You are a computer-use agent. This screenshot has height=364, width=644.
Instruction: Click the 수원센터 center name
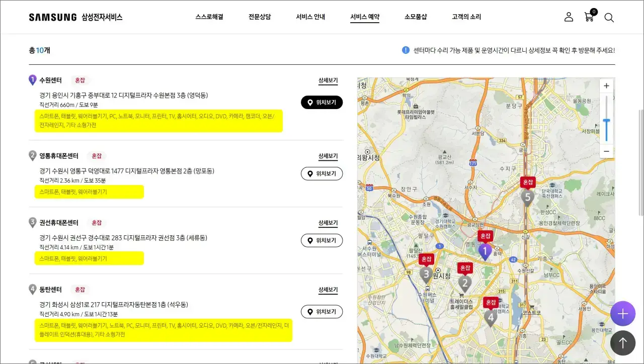click(x=50, y=80)
